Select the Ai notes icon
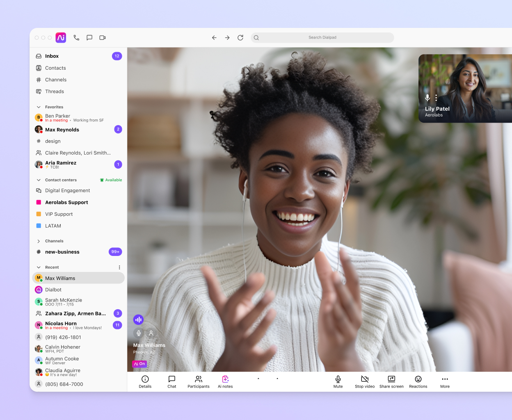The width and height of the screenshot is (512, 420). click(225, 379)
